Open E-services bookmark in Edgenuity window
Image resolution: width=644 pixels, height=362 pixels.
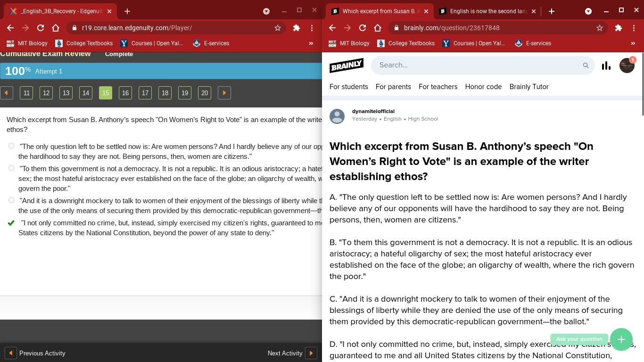coord(211,43)
